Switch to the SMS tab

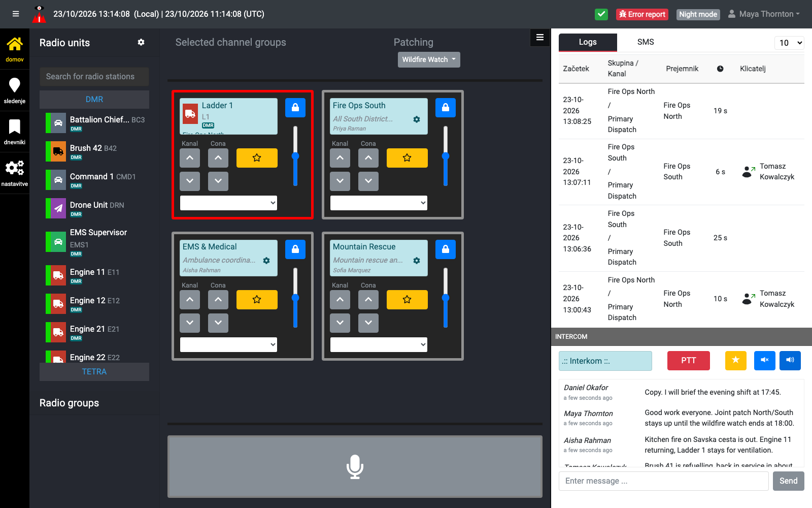[x=646, y=42]
